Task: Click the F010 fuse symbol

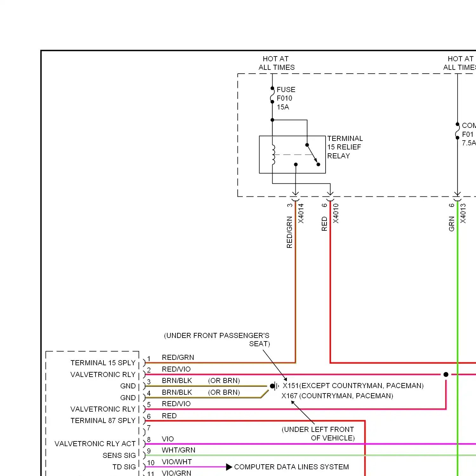Action: pos(272,95)
